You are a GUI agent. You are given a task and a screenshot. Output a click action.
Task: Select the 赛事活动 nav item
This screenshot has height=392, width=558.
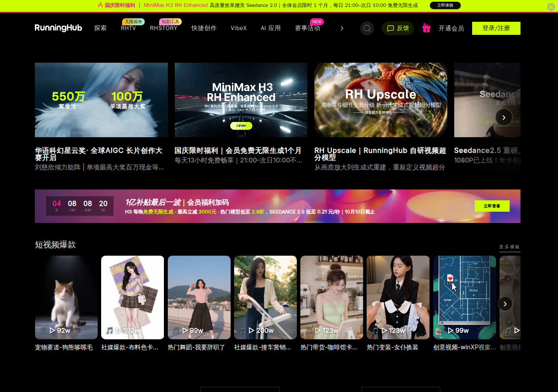tap(307, 28)
